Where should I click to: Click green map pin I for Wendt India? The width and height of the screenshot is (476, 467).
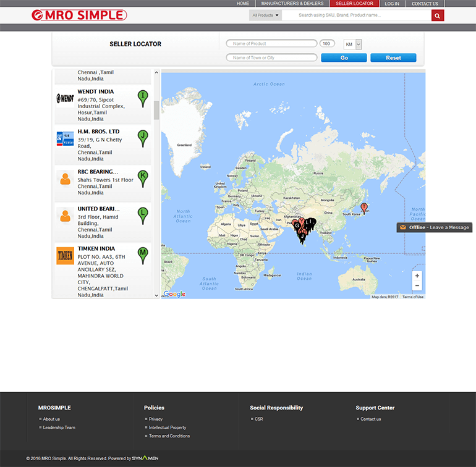(143, 97)
